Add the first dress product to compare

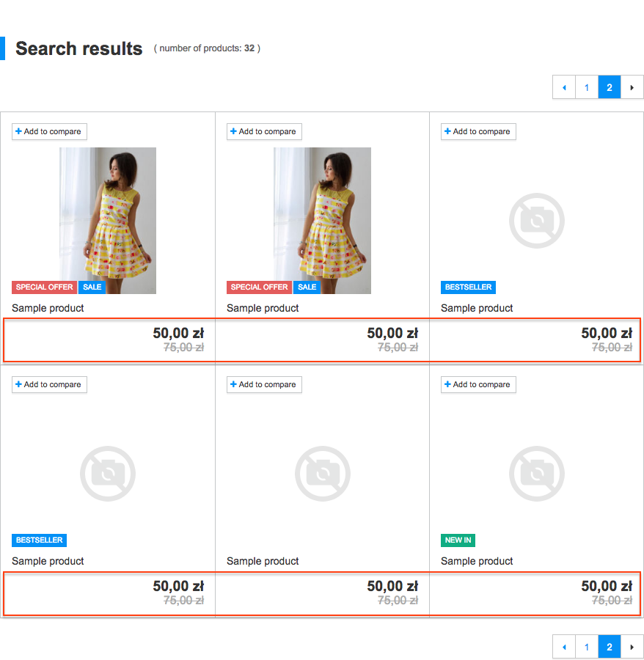point(49,131)
